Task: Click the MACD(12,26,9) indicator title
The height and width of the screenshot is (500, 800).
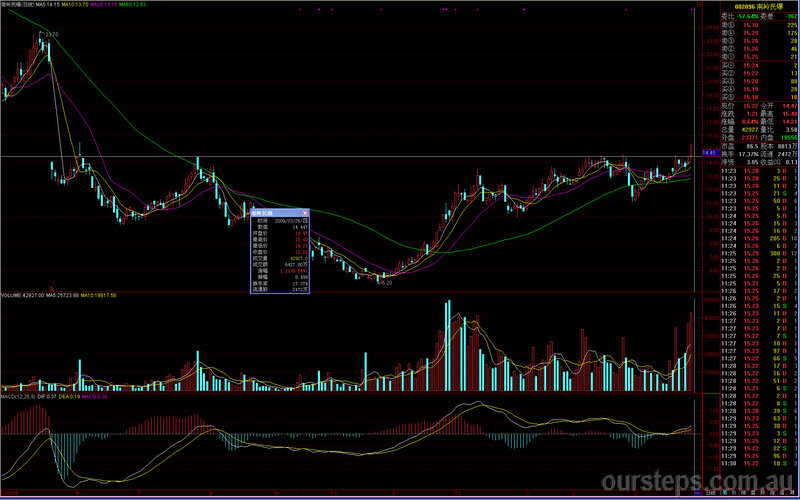Action: [x=17, y=396]
